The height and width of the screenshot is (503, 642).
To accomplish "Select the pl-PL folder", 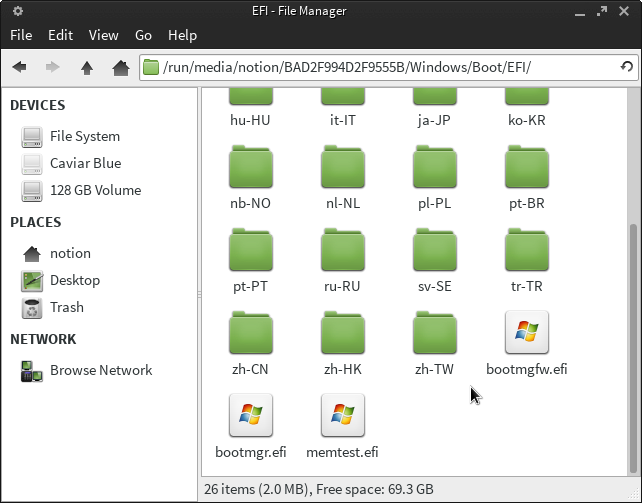I will 435,167.
